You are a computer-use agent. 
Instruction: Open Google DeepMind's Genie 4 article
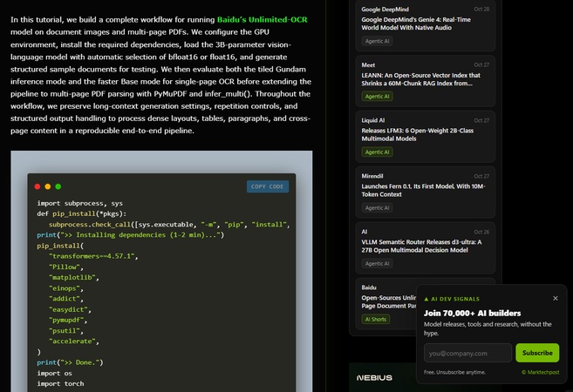[x=416, y=24]
